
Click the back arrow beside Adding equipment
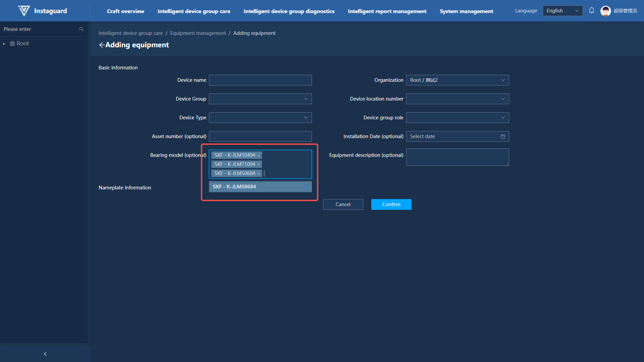(x=102, y=45)
